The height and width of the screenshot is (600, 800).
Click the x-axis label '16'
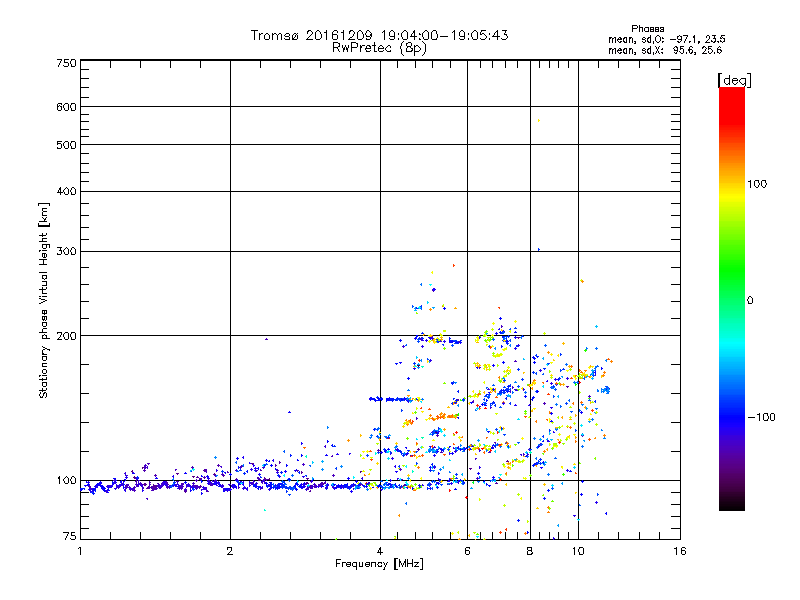pos(680,551)
